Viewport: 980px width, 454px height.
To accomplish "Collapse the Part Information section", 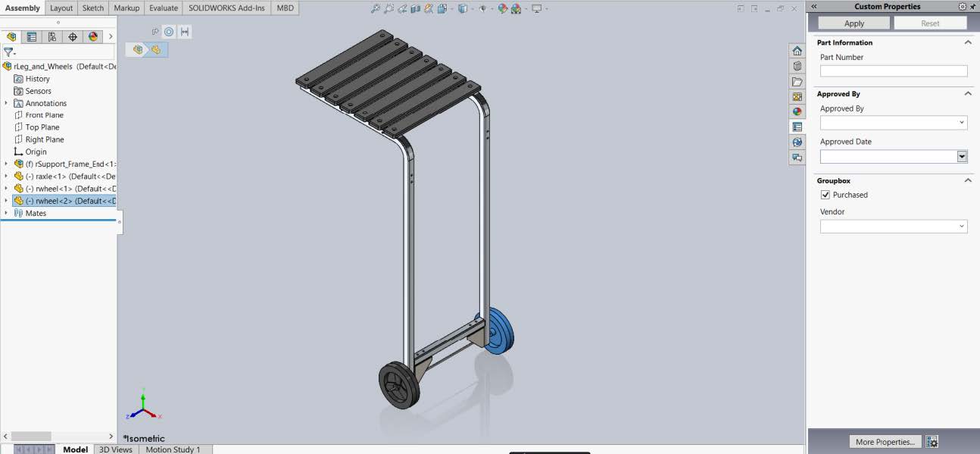I will (967, 42).
